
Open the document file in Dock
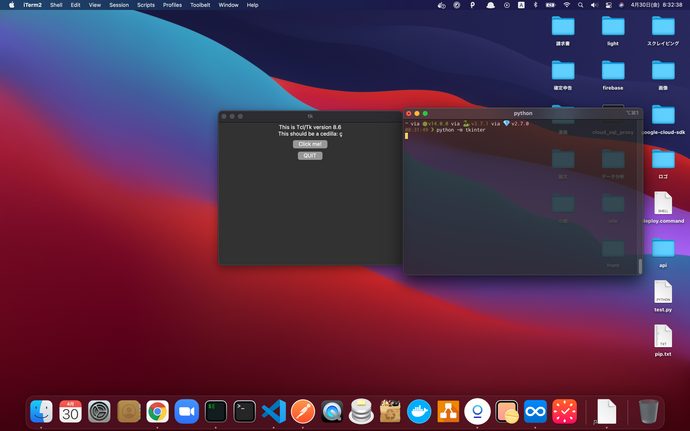(606, 411)
